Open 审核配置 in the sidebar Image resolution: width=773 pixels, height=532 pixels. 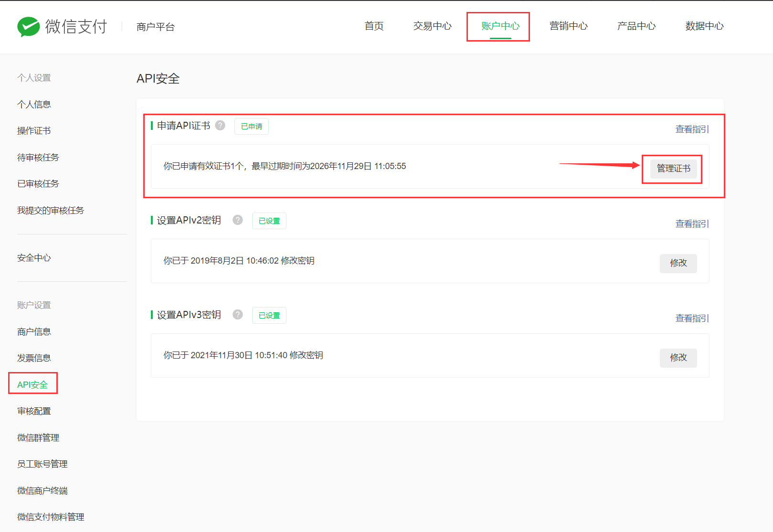click(34, 411)
